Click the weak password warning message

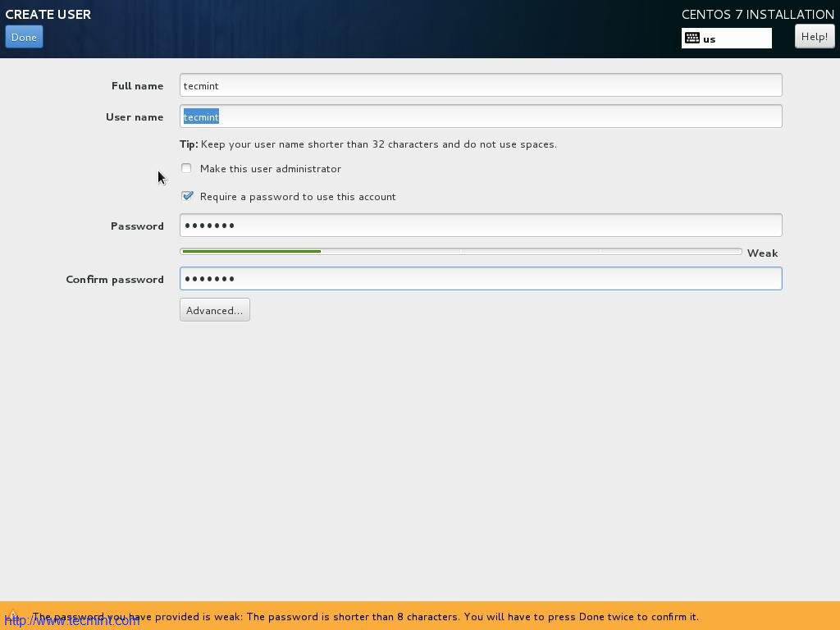click(x=365, y=617)
